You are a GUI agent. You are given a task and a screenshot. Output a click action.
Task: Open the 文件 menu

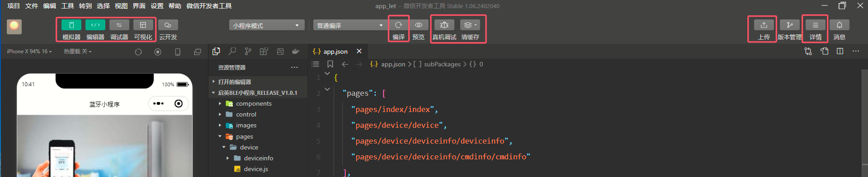(x=32, y=6)
